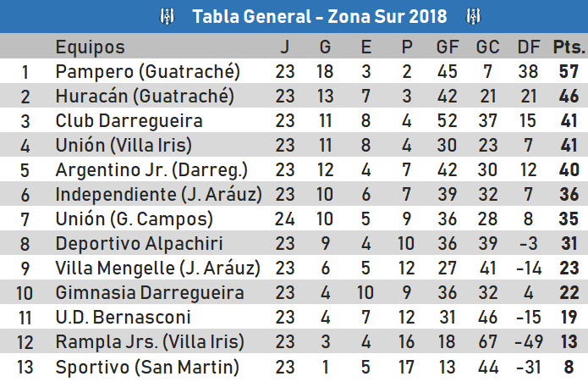588x382 pixels.
Task: Click on Unión (Villa Iris) team
Action: pos(124,145)
